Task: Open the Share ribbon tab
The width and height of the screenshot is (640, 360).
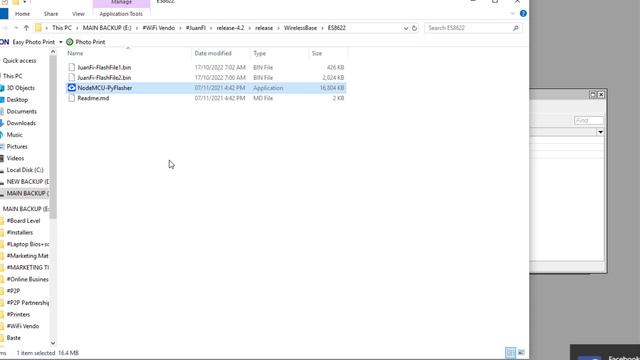Action: pyautogui.click(x=51, y=14)
